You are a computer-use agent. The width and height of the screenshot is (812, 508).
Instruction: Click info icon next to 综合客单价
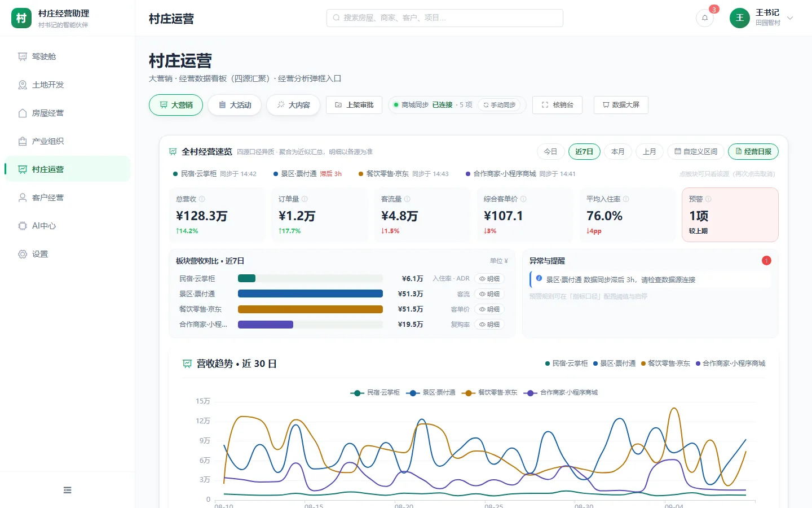click(x=523, y=199)
